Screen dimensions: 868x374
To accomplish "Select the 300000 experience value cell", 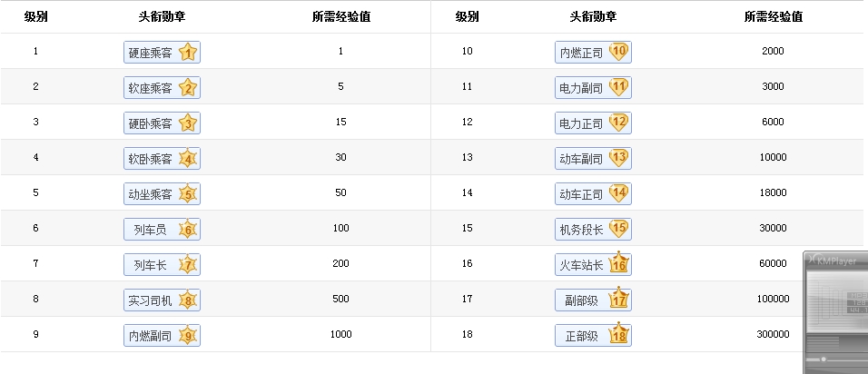I will (x=773, y=334).
